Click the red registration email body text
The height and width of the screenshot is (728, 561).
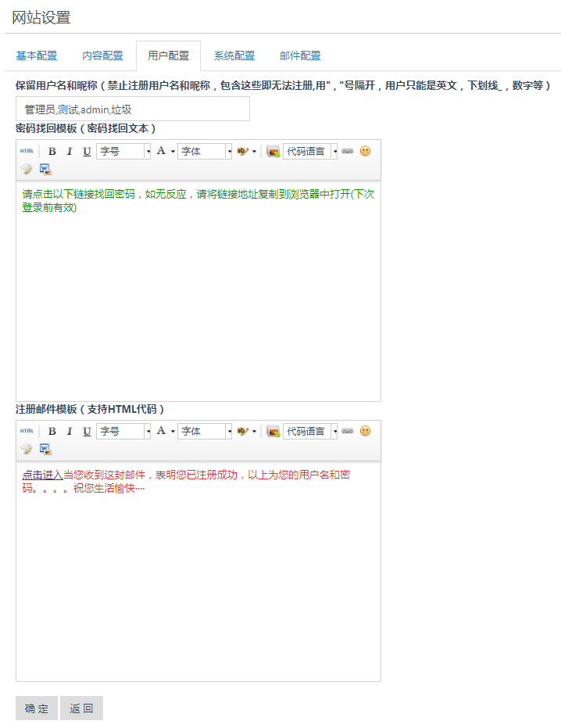pyautogui.click(x=186, y=482)
